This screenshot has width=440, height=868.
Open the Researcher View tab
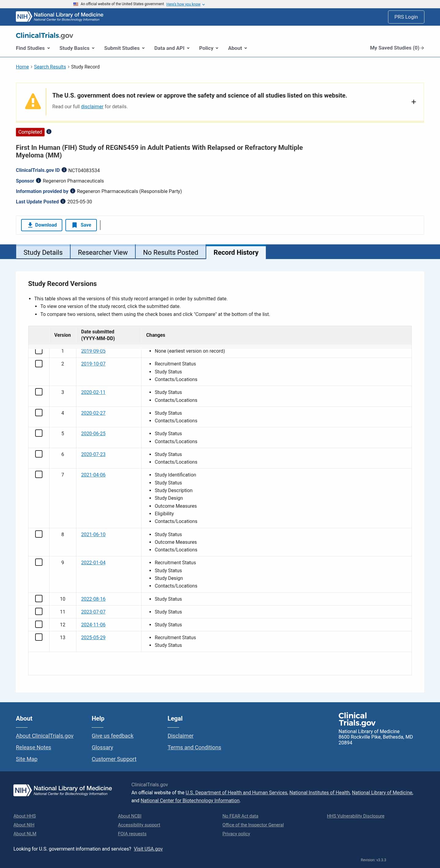click(103, 252)
